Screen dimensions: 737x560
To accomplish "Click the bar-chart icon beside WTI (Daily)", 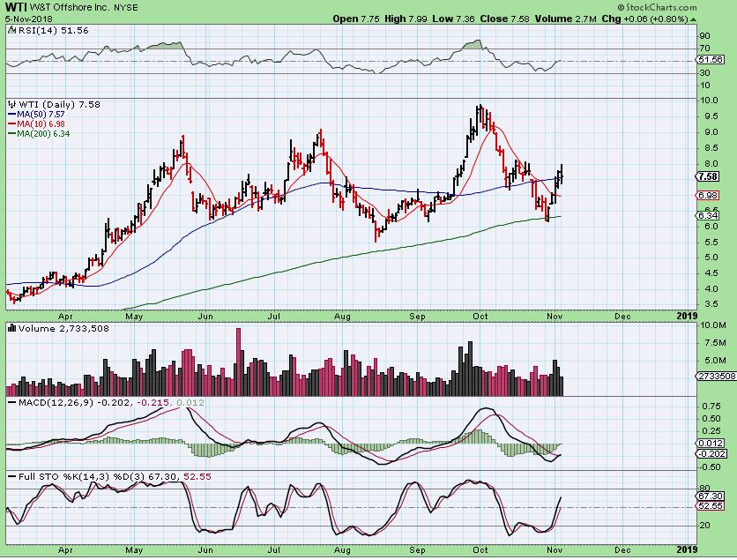I will (12, 104).
